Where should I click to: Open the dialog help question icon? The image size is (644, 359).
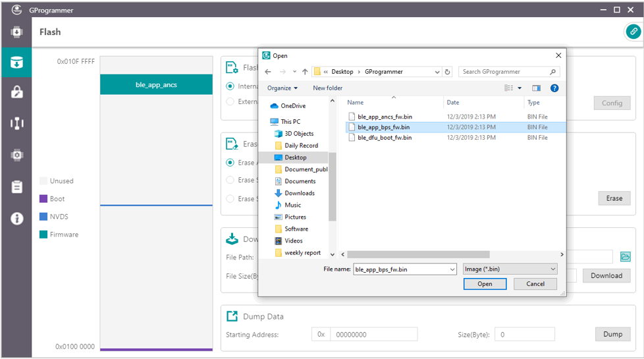[x=554, y=88]
